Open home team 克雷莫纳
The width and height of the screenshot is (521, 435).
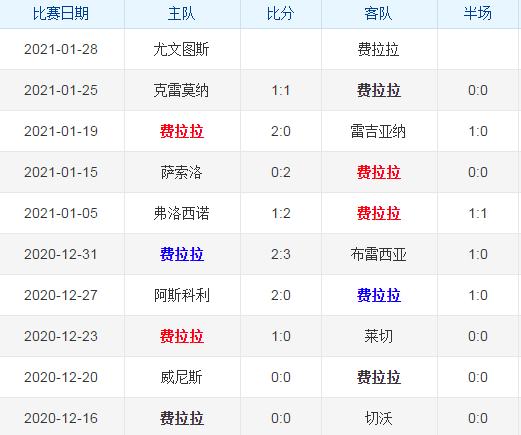pos(181,90)
